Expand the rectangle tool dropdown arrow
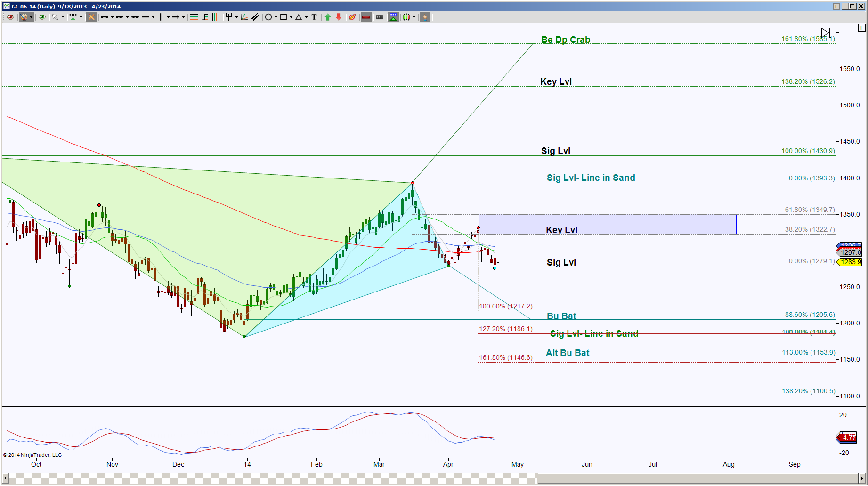This screenshot has height=486, width=868. (291, 17)
